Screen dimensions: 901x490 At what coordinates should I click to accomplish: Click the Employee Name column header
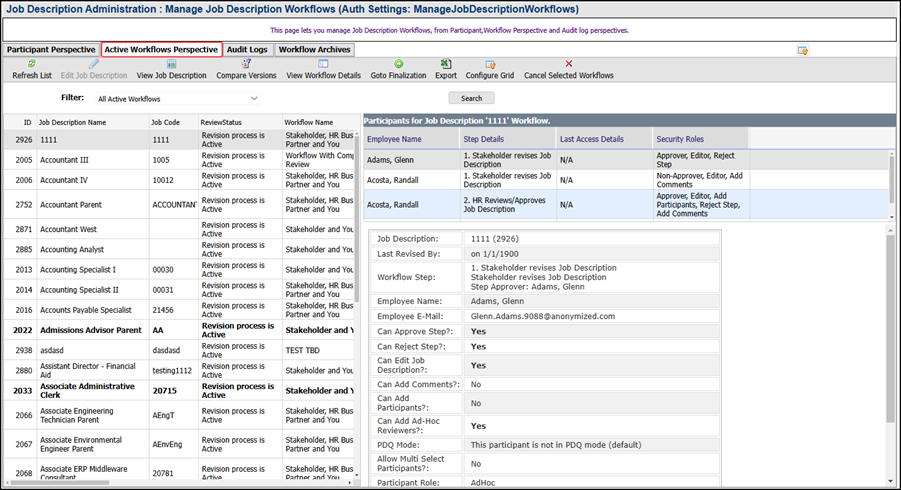pos(411,139)
